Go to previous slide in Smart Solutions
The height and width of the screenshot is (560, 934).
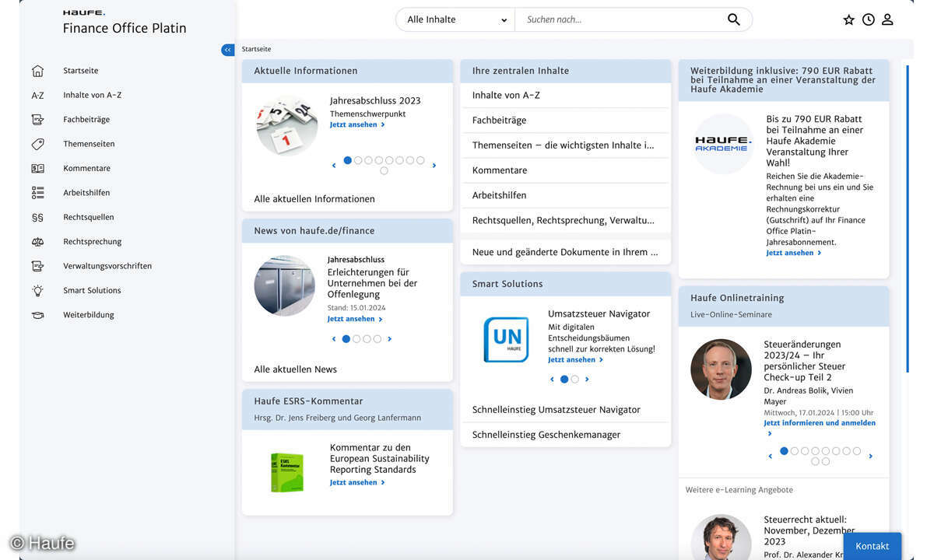(x=552, y=380)
